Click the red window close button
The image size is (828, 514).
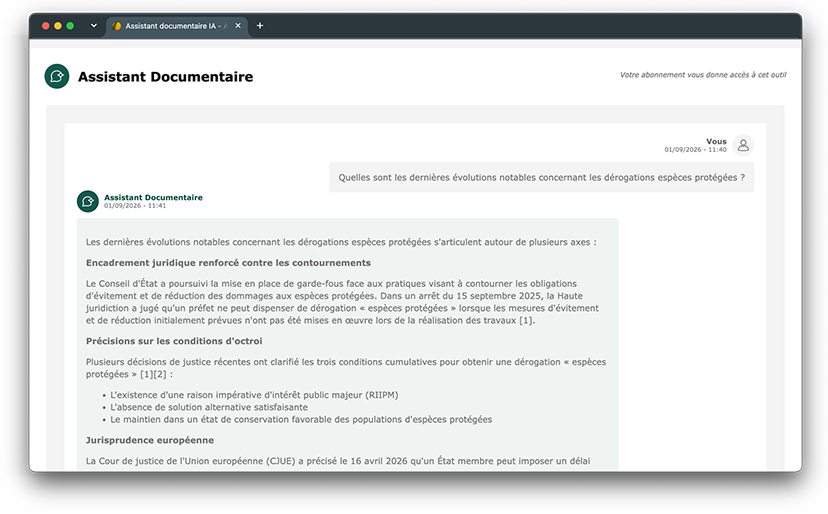point(45,26)
